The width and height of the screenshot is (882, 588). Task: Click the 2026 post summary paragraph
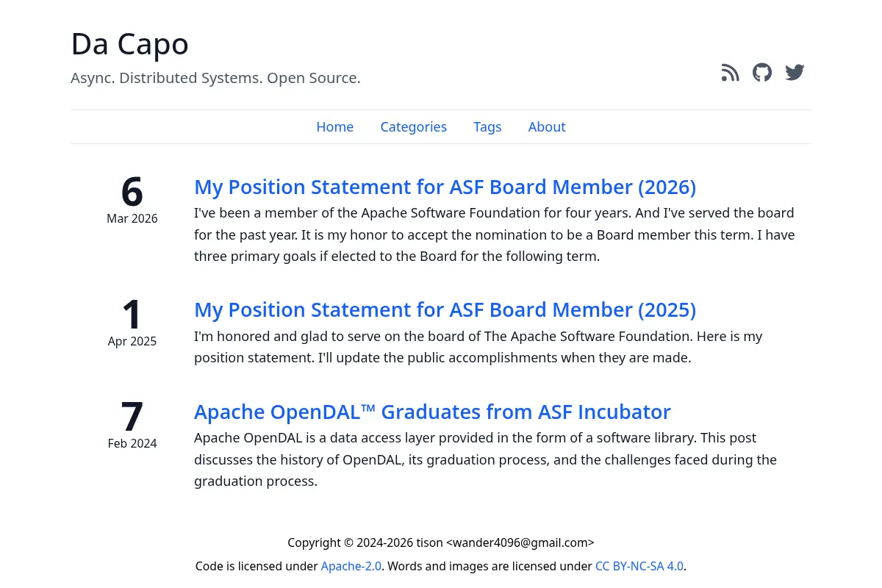(495, 234)
